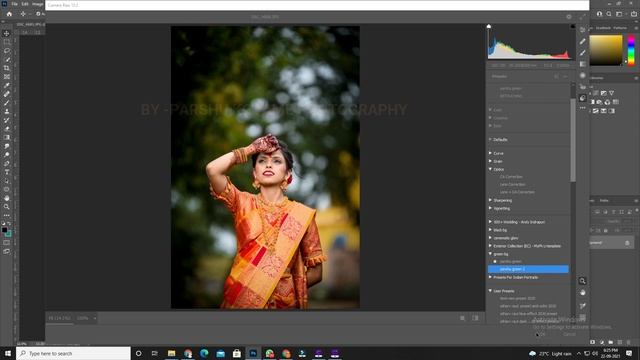This screenshot has width=640, height=360.
Task: Collapse the green bg preset group
Action: [x=490, y=254]
